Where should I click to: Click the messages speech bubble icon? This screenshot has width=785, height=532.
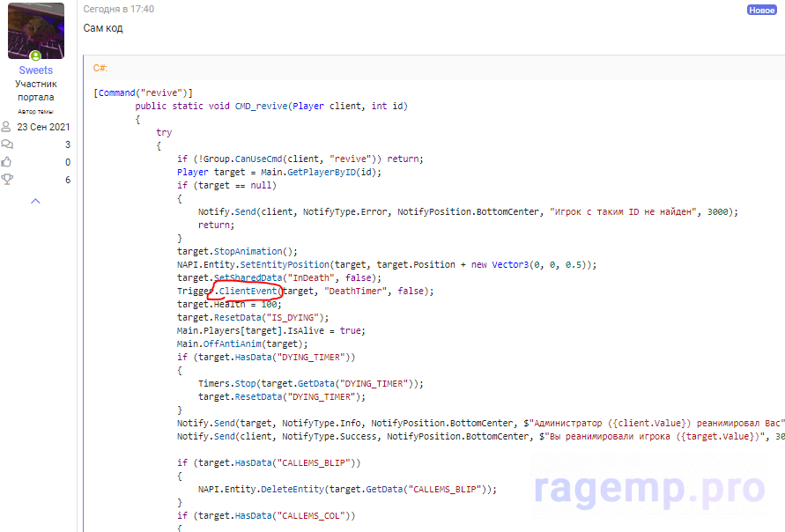(x=7, y=144)
